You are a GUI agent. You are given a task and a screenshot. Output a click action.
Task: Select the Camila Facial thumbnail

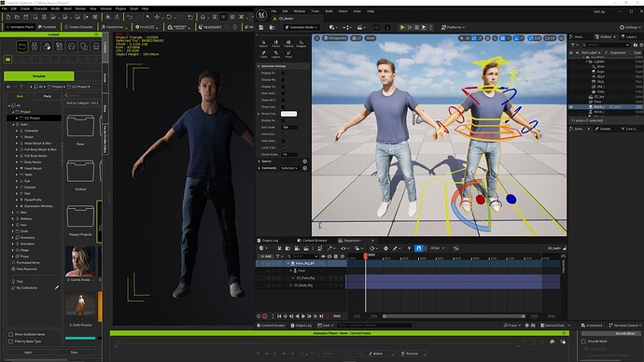coord(80,261)
